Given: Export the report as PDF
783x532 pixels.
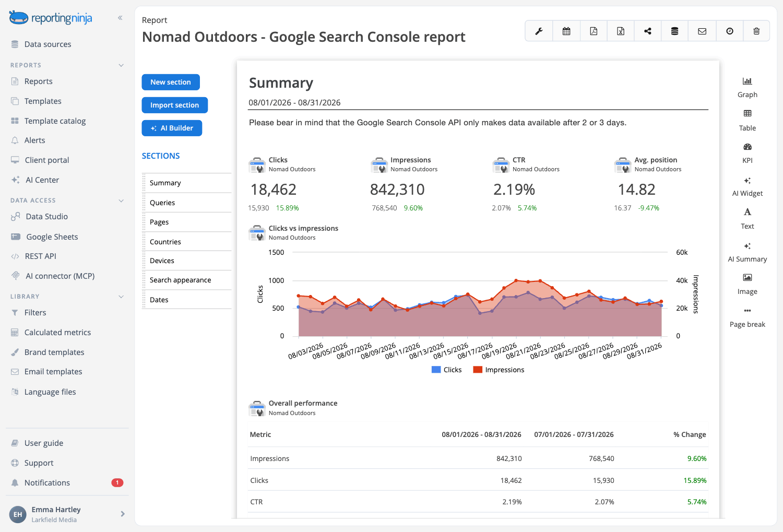Looking at the screenshot, I should point(594,31).
